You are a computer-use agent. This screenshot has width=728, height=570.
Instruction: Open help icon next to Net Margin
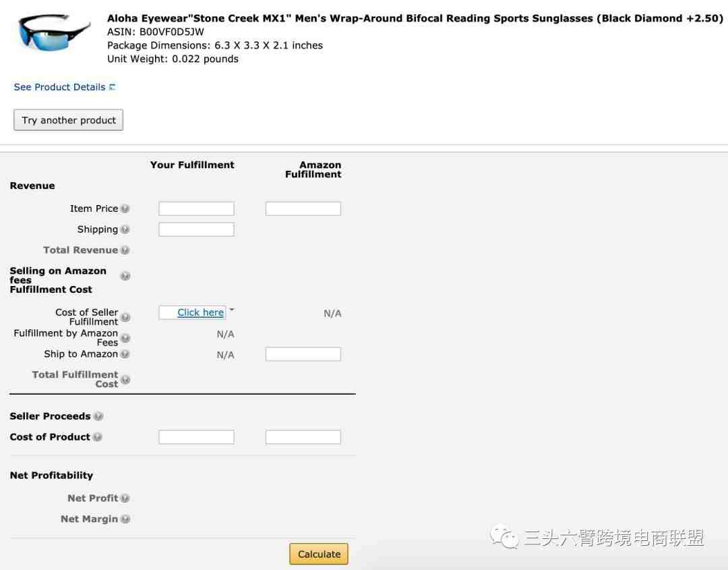pos(125,519)
